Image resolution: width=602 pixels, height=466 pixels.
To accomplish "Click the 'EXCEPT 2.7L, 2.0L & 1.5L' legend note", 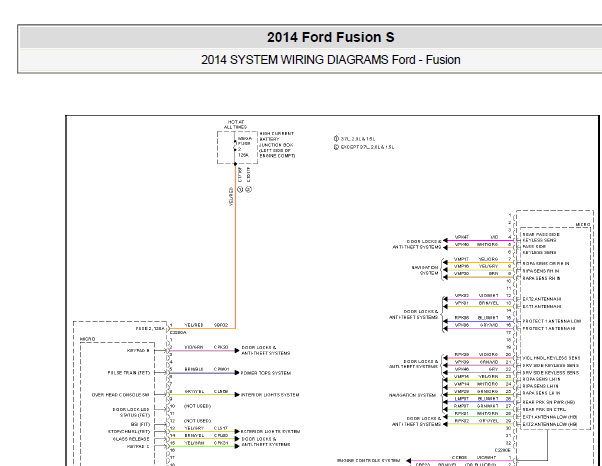I will pyautogui.click(x=364, y=147).
